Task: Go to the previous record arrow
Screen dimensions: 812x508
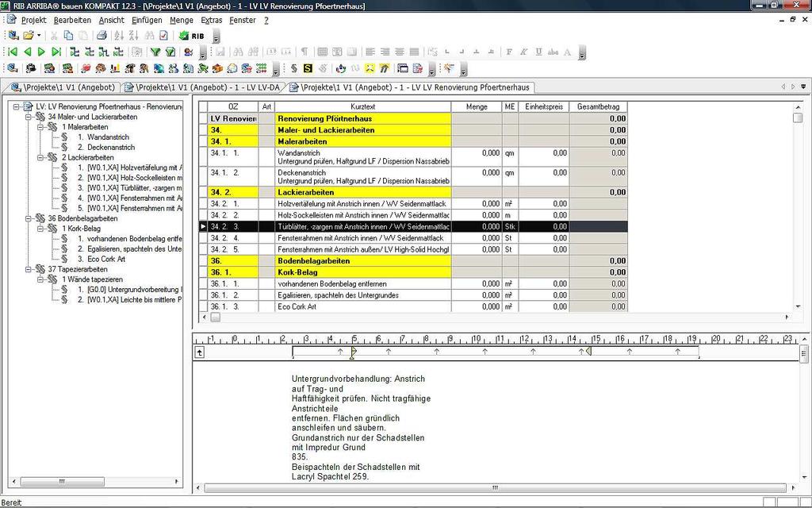Action: coord(28,52)
